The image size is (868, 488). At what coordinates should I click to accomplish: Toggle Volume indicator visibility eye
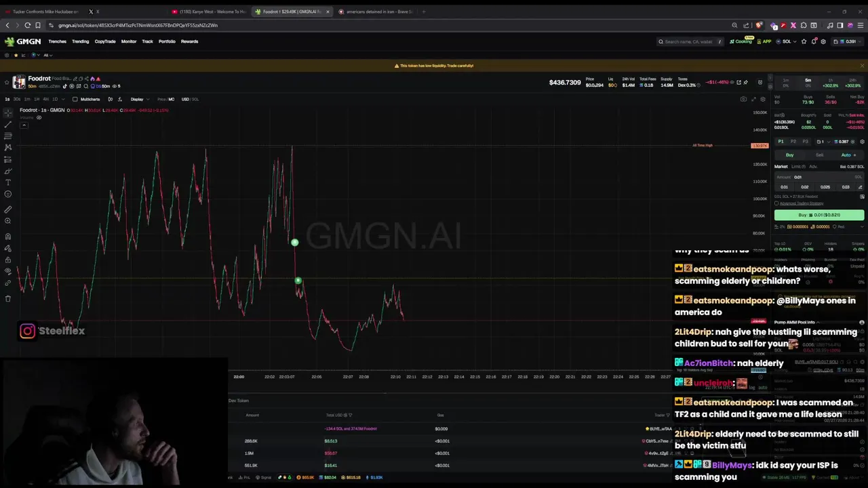39,117
